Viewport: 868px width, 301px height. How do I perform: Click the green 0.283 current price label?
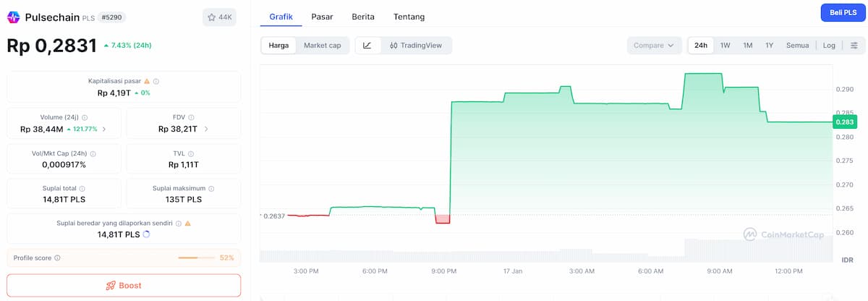[x=845, y=122]
